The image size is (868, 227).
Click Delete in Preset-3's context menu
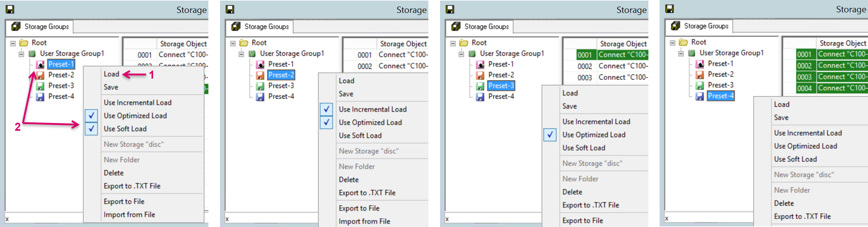[572, 192]
